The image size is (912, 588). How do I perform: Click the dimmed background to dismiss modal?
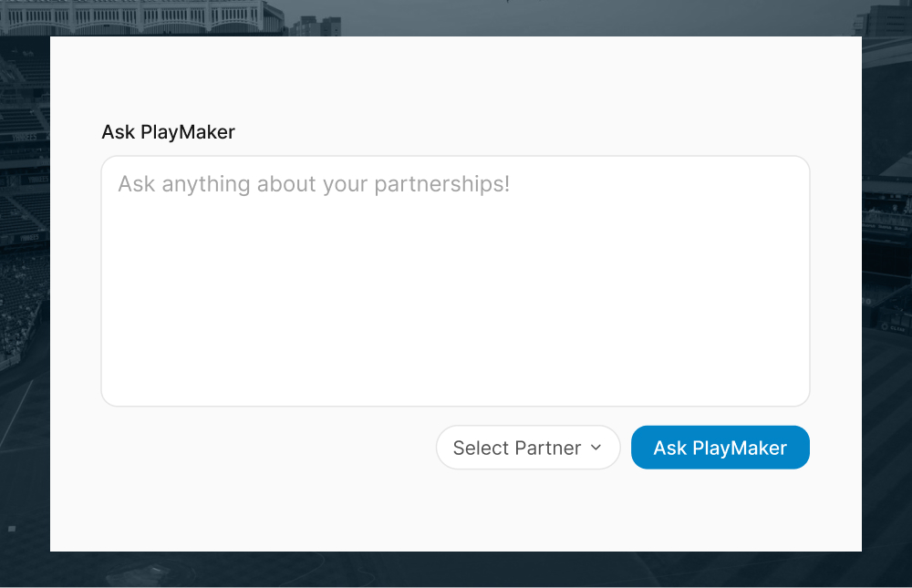(25, 294)
